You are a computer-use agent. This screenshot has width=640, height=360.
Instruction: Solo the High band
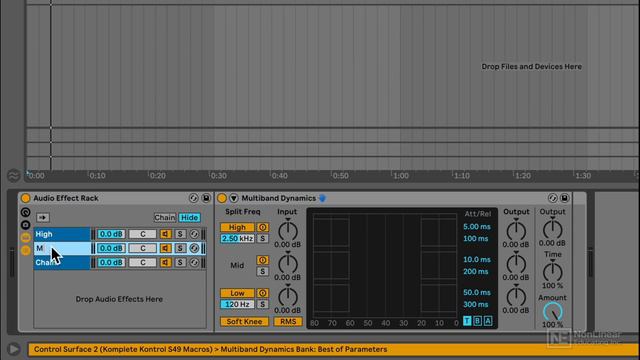[x=262, y=238]
